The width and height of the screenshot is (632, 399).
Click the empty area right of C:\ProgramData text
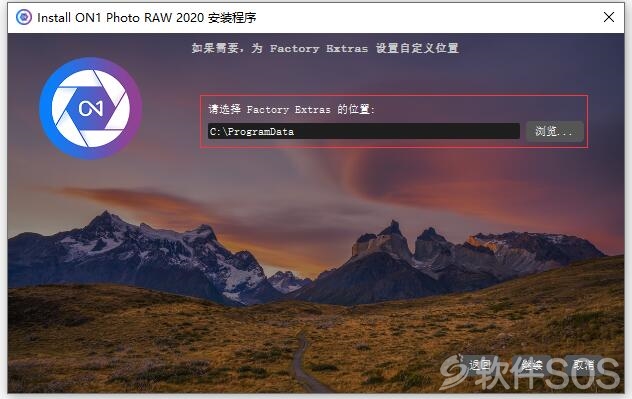click(406, 131)
